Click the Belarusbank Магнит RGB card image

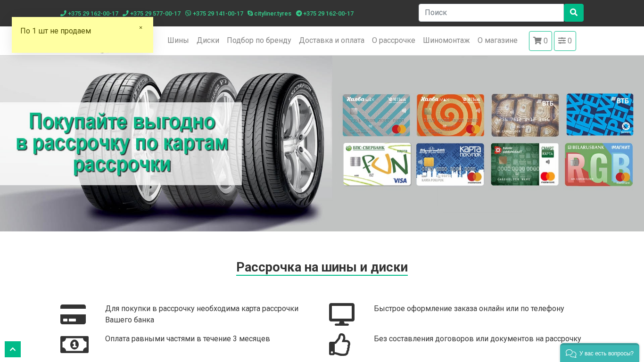pyautogui.click(x=599, y=165)
